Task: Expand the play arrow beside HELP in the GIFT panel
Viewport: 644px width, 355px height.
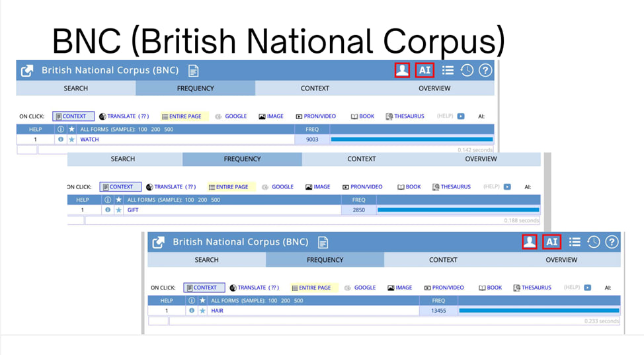Action: (507, 187)
